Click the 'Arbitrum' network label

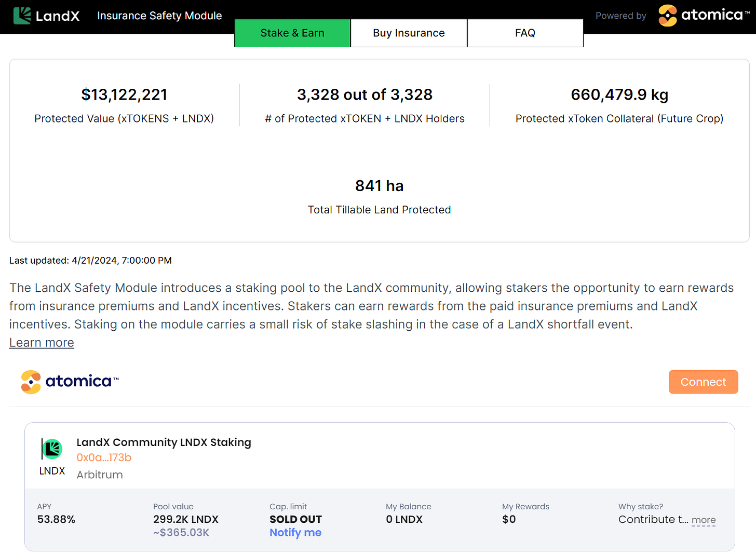point(100,475)
